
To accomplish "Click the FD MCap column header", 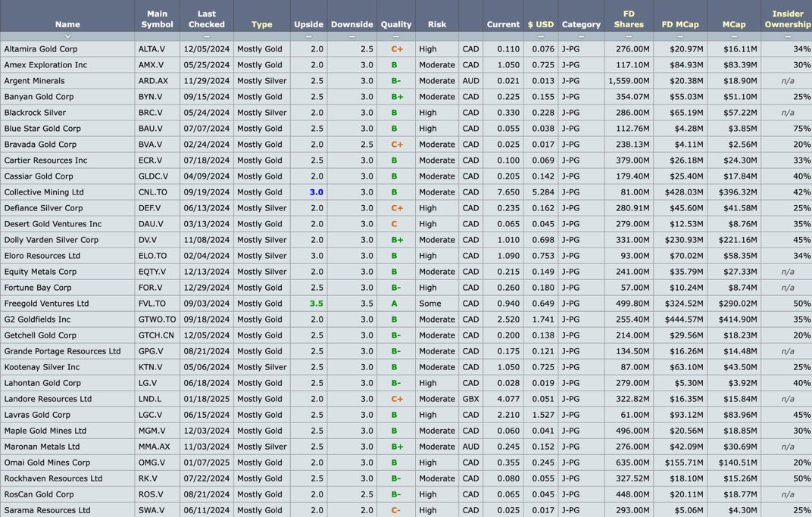I will [680, 24].
